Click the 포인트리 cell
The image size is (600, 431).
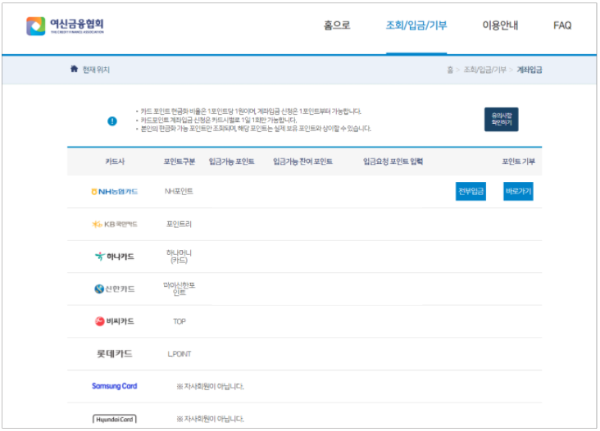click(x=179, y=224)
